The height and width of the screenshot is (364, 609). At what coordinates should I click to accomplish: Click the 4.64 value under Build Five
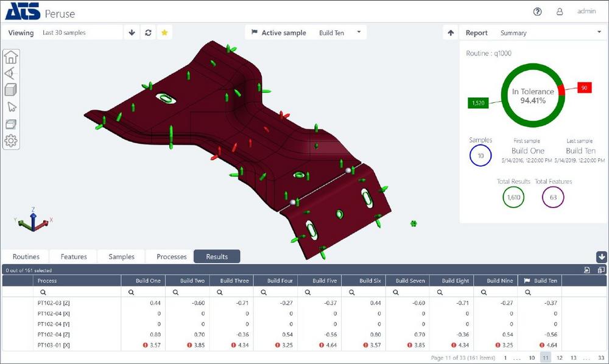point(331,345)
